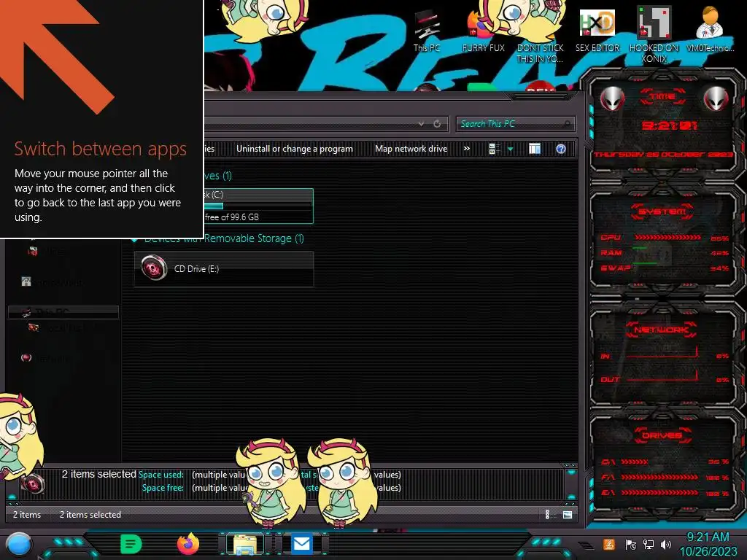
Task: Open the This PC desktop shortcut
Action: 427,31
